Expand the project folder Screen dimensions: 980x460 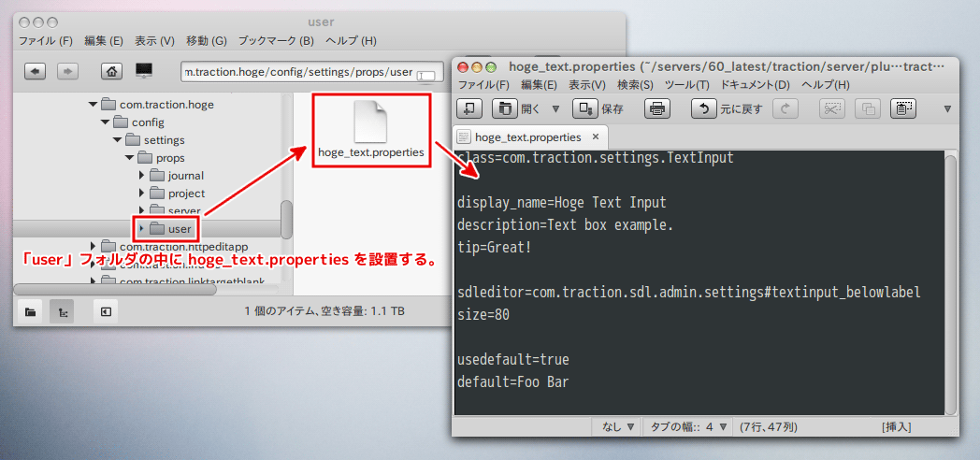tap(142, 194)
